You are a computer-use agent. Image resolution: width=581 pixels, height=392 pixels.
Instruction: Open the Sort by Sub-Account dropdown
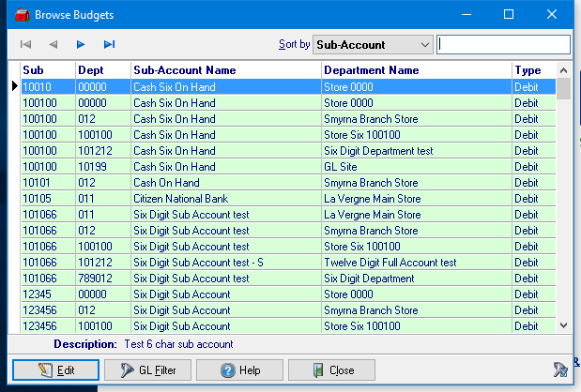[373, 44]
